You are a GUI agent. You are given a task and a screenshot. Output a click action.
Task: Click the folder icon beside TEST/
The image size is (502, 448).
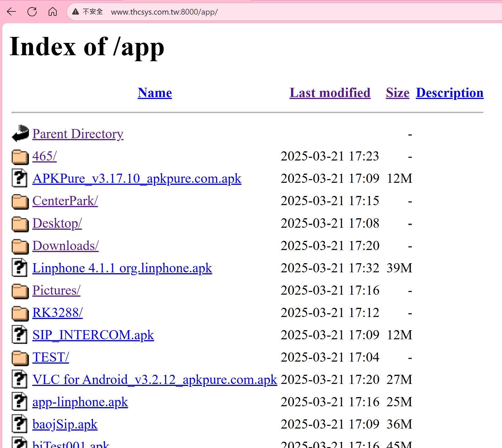pyautogui.click(x=20, y=358)
